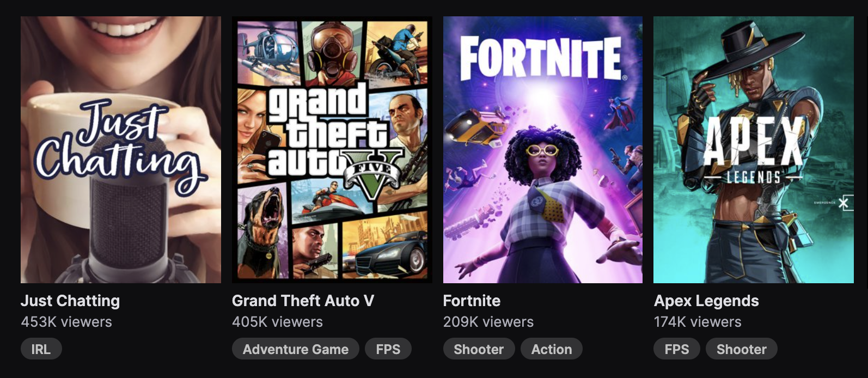The image size is (868, 378).
Task: Select the Adventure Game tag
Action: point(295,349)
